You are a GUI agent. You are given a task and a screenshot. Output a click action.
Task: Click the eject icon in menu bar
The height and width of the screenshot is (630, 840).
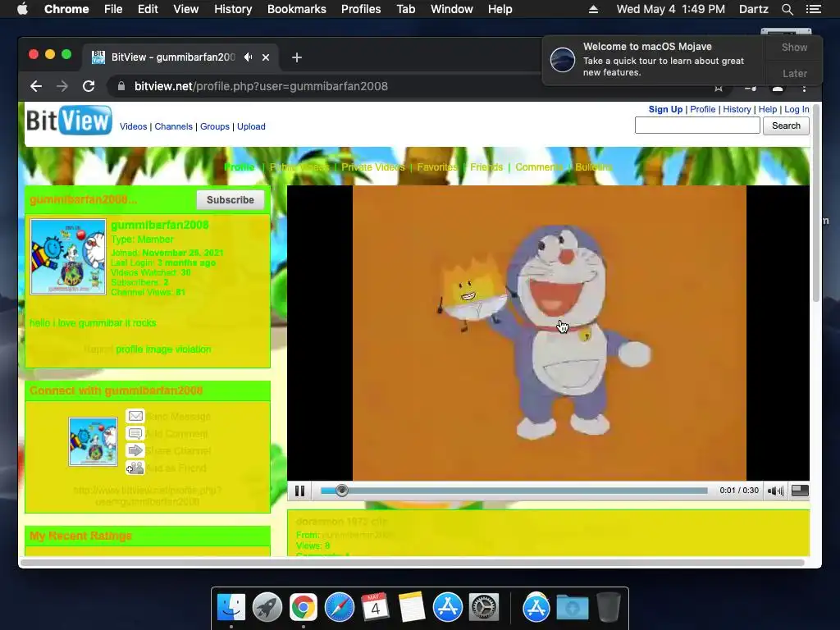click(x=593, y=9)
